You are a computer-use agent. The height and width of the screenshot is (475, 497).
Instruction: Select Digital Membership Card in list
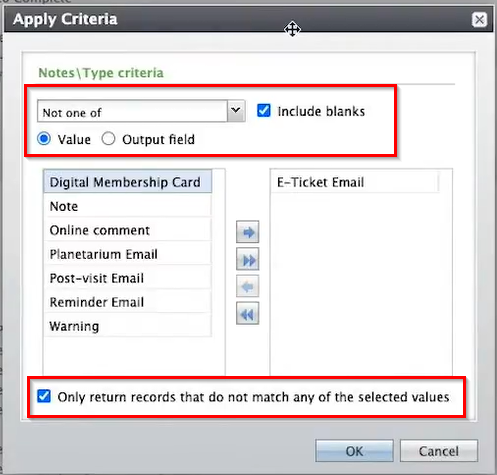[128, 182]
